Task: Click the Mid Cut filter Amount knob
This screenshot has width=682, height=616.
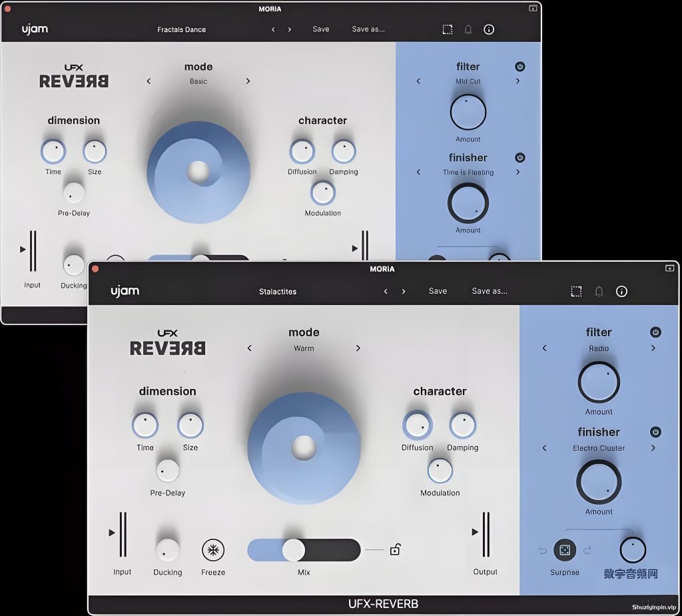Action: click(468, 113)
